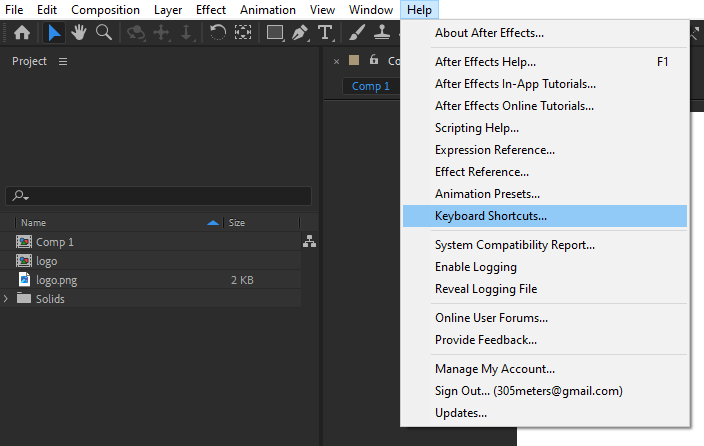The height and width of the screenshot is (446, 704).
Task: Click the Home icon in toolbar
Action: [22, 33]
